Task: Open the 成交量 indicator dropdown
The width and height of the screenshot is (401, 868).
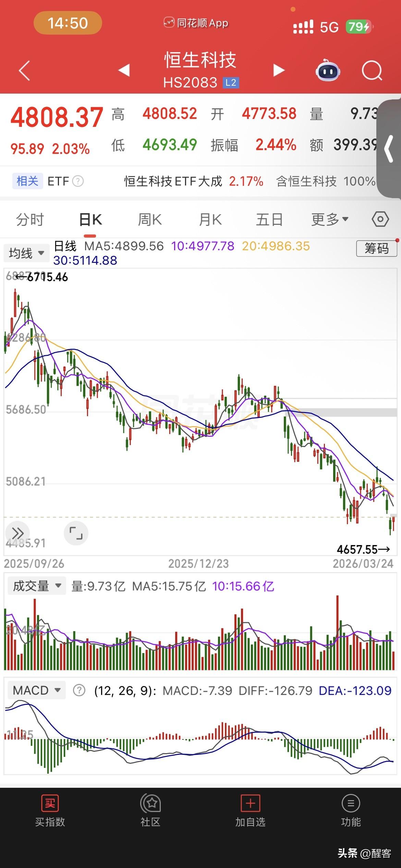Action: point(36,586)
